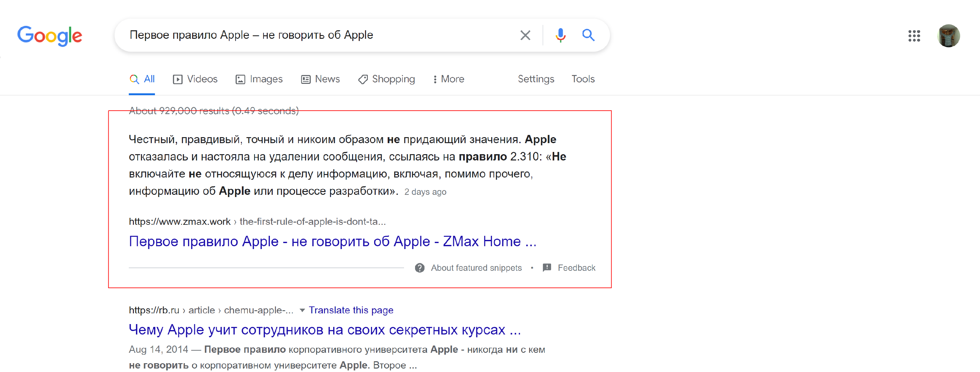
Task: Click the Translate this page link
Action: (351, 310)
